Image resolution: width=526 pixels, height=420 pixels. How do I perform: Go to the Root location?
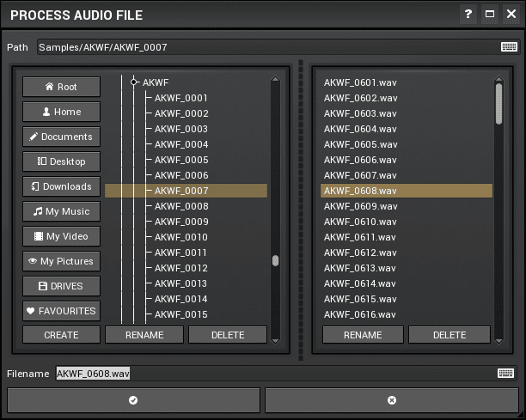click(x=61, y=87)
